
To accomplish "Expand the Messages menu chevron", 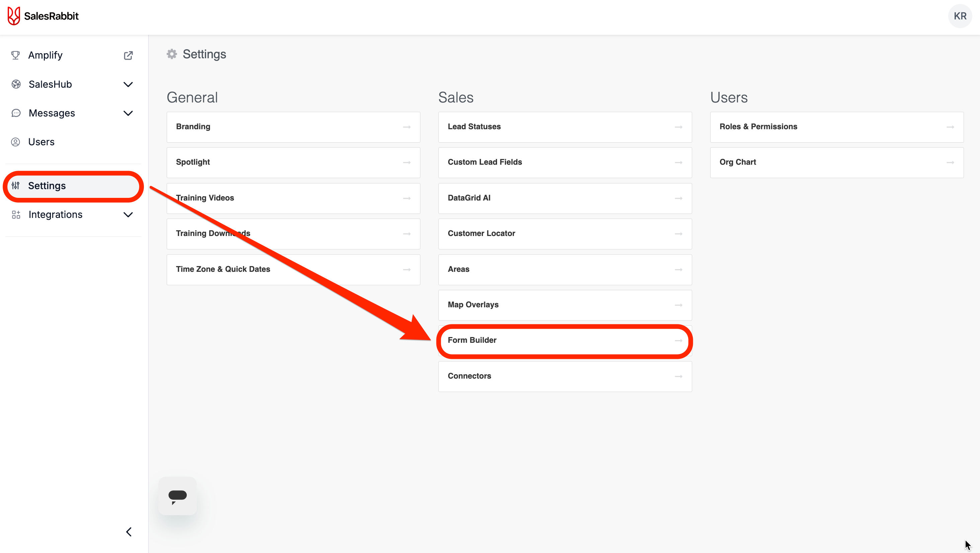I will (128, 113).
